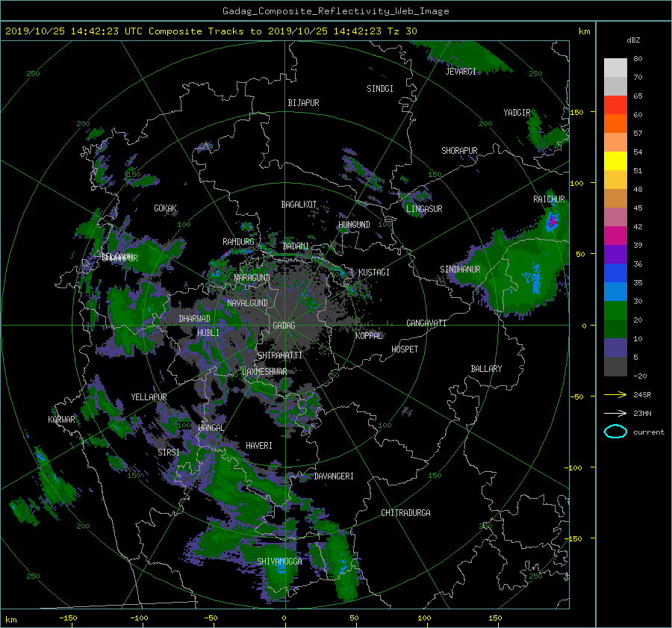Click the yellow 51 dBZ legend swatch

click(615, 161)
